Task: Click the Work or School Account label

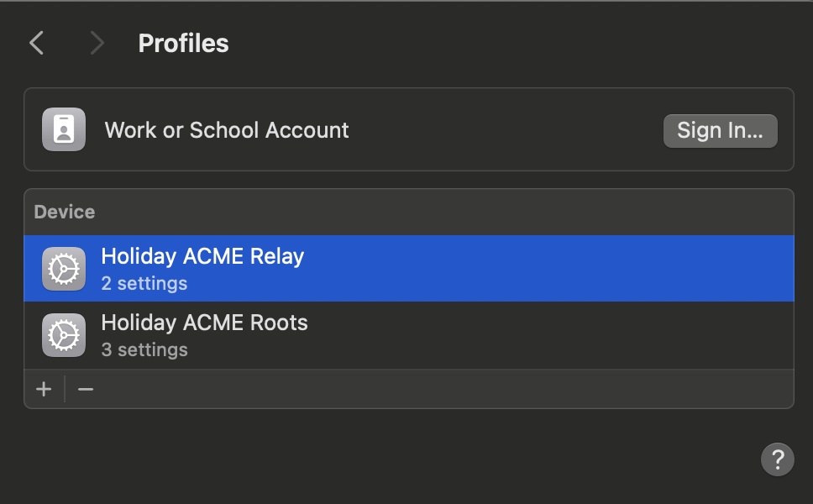Action: pyautogui.click(x=227, y=130)
